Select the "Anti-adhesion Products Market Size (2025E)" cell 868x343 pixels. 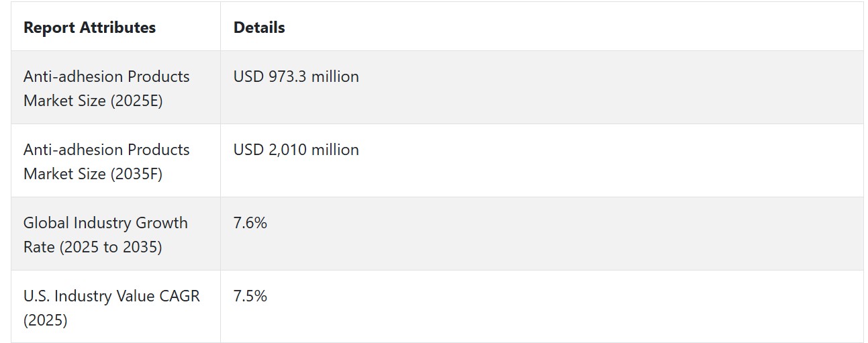[x=115, y=88]
